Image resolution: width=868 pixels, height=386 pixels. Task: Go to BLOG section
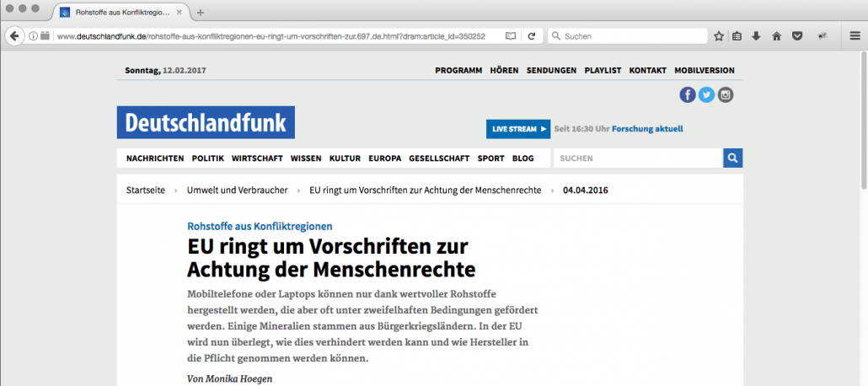click(x=523, y=158)
